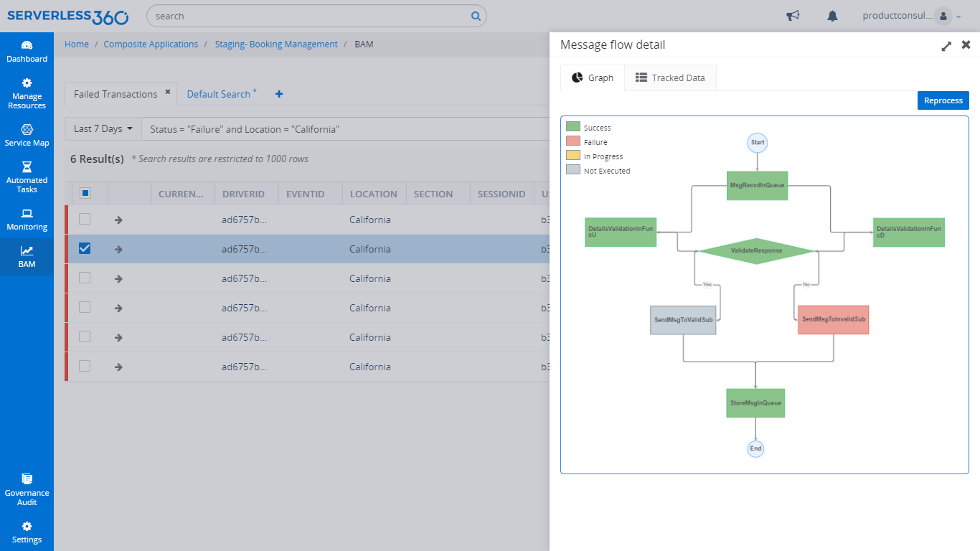Viewport: 980px width, 551px height.
Task: Click the Success legend swatch
Action: click(573, 128)
